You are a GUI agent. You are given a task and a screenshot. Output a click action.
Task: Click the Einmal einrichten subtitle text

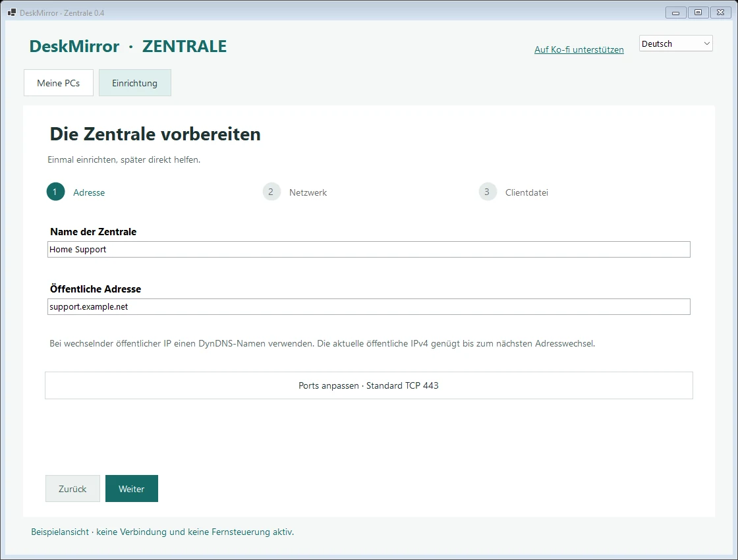click(x=124, y=159)
